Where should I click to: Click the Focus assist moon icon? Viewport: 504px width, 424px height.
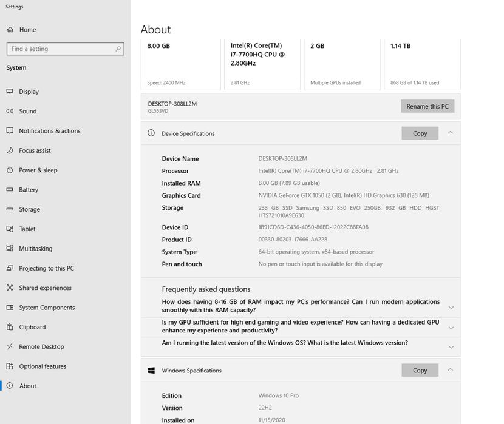click(10, 150)
